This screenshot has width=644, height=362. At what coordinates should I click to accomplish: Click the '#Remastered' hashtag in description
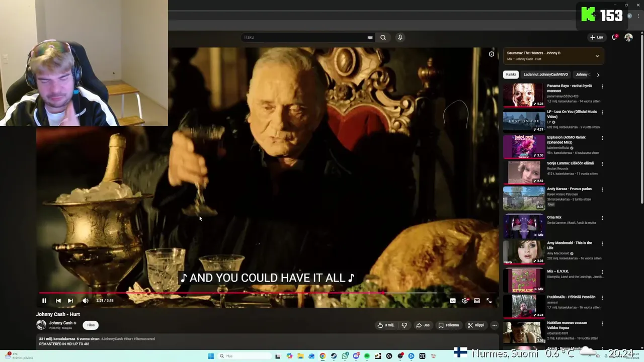tap(144, 339)
